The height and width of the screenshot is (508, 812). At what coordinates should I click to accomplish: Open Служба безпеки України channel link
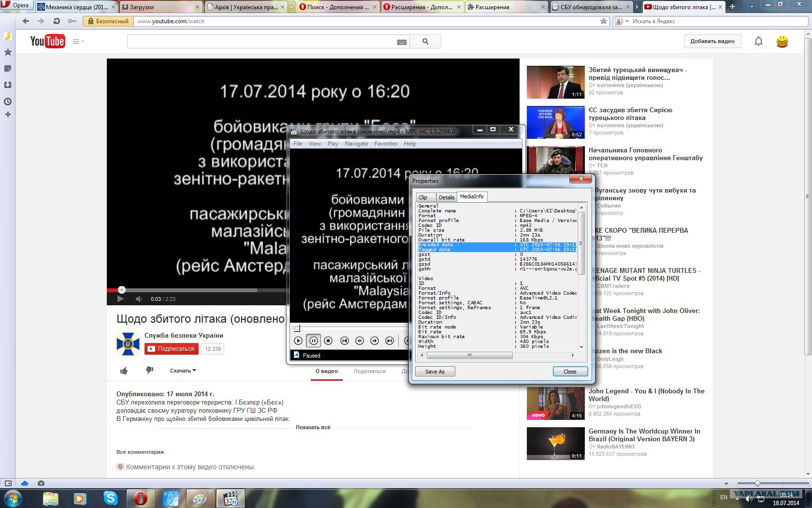coord(184,335)
